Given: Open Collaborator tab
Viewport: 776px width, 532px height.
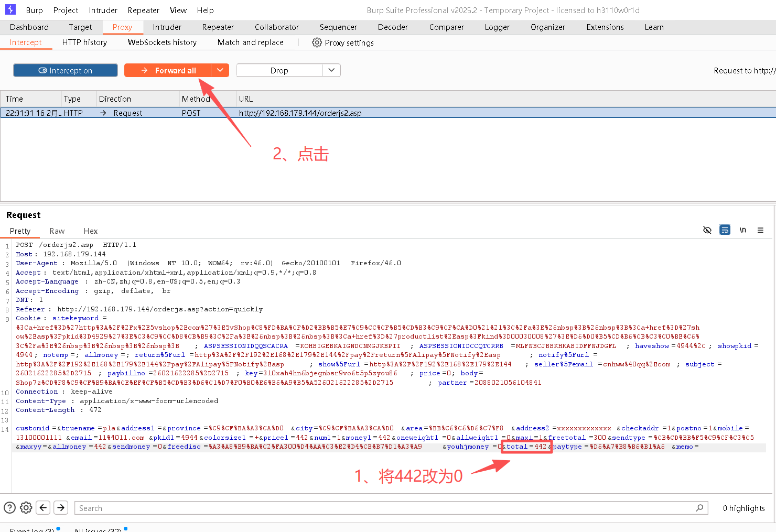Looking at the screenshot, I should (277, 27).
